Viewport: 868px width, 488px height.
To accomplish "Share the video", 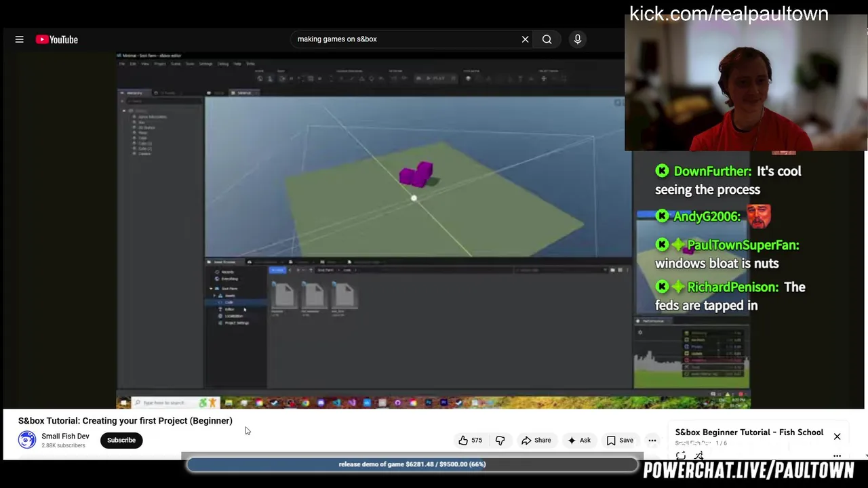I will 536,441.
